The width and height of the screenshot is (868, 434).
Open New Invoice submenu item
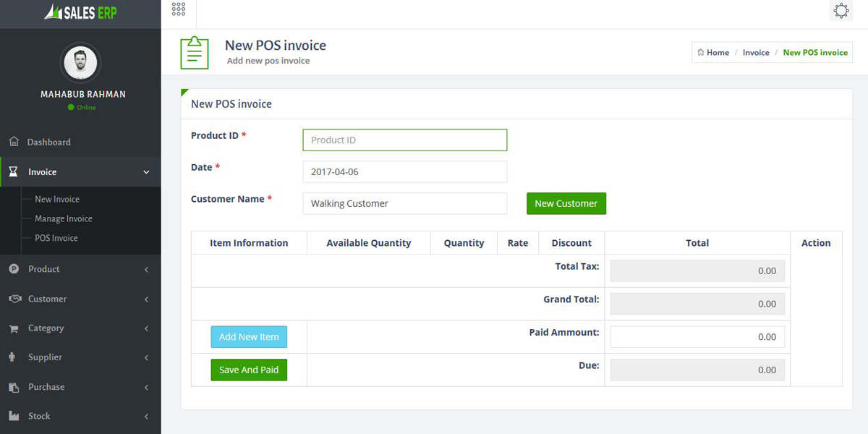click(57, 199)
